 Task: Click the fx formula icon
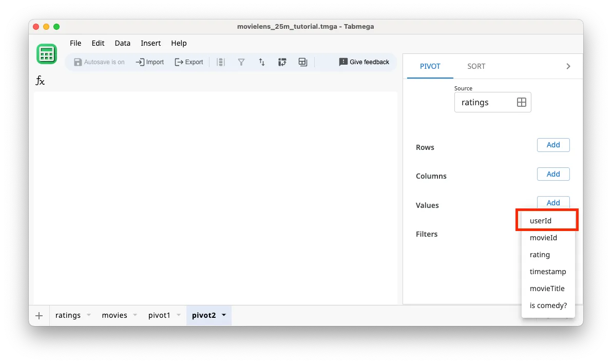pyautogui.click(x=40, y=81)
